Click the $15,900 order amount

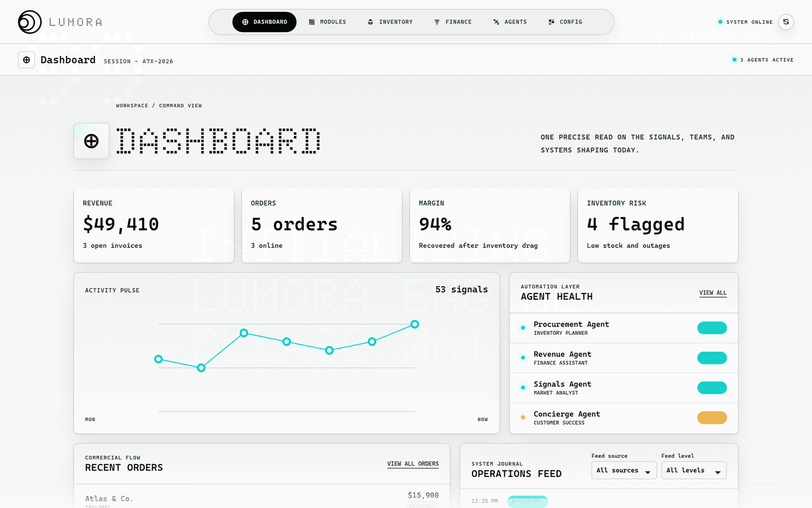click(x=423, y=495)
